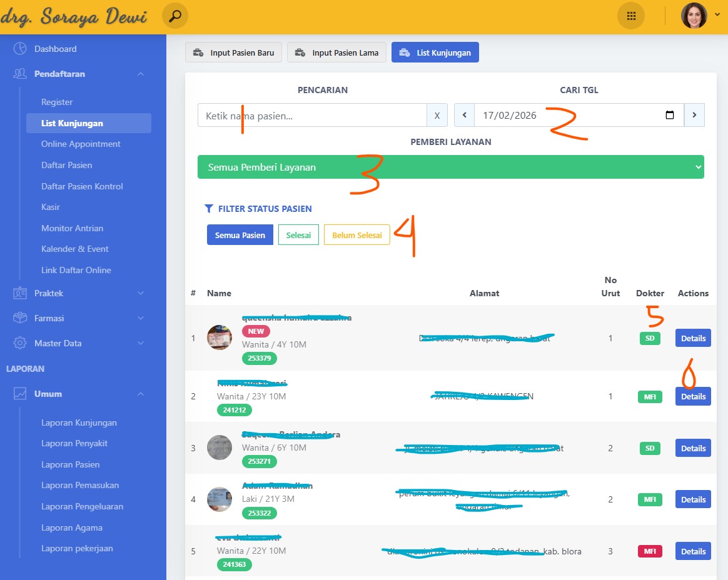Go to previous date with left arrow

tap(464, 115)
